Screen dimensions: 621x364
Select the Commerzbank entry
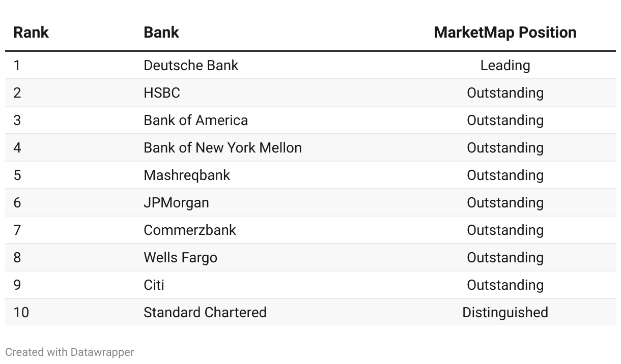(x=190, y=230)
